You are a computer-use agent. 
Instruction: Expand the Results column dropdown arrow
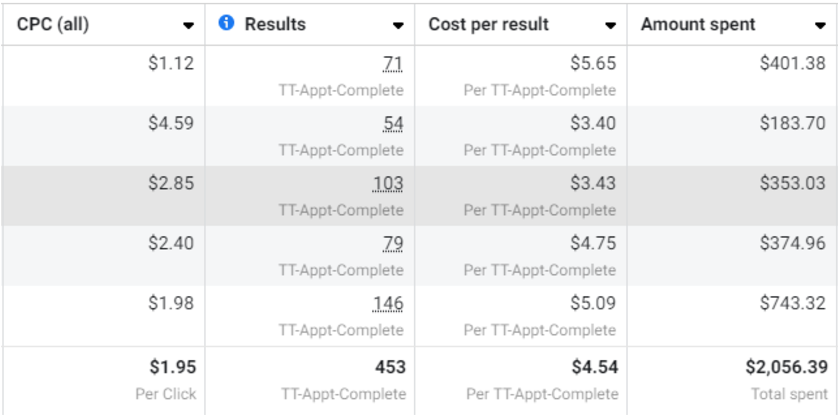(399, 25)
